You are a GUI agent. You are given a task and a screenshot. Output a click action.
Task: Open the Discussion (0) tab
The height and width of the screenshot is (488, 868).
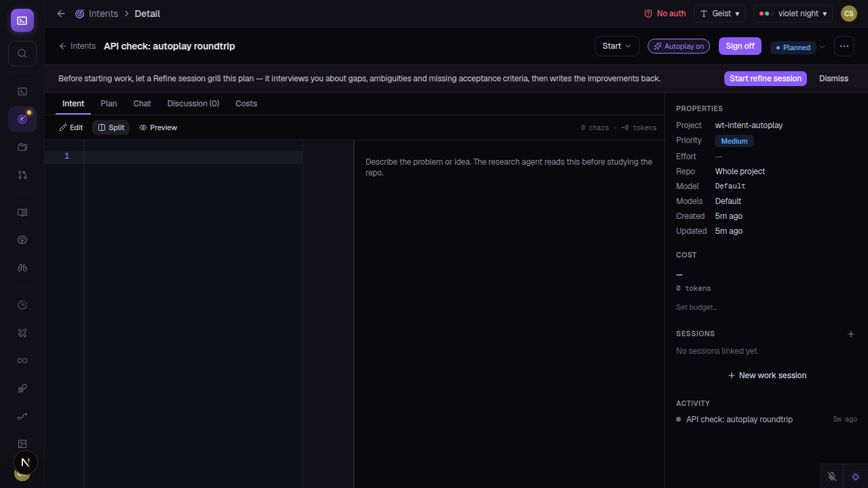(x=193, y=104)
